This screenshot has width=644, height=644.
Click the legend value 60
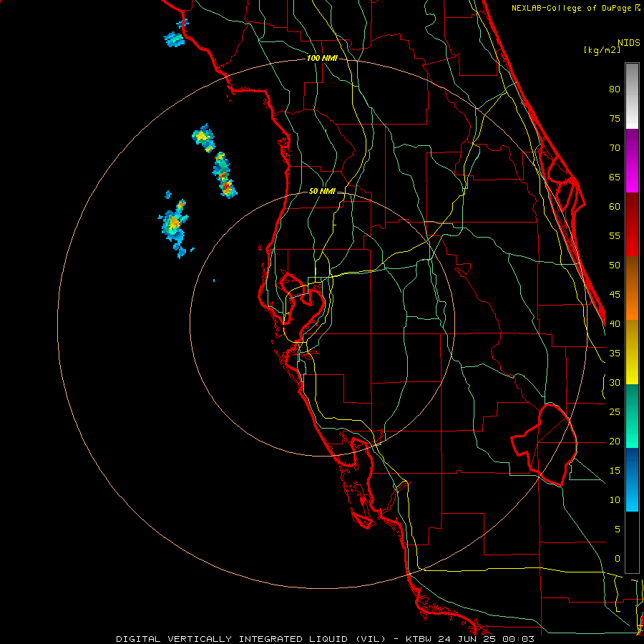[615, 207]
